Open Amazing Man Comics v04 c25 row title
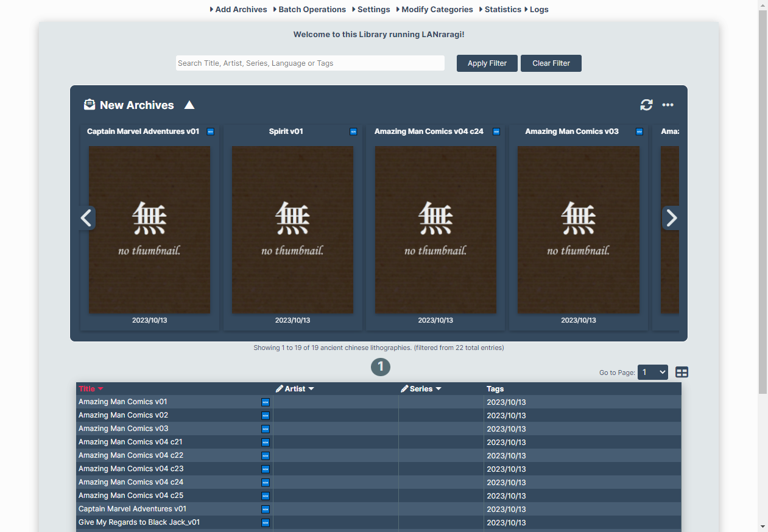 131,495
